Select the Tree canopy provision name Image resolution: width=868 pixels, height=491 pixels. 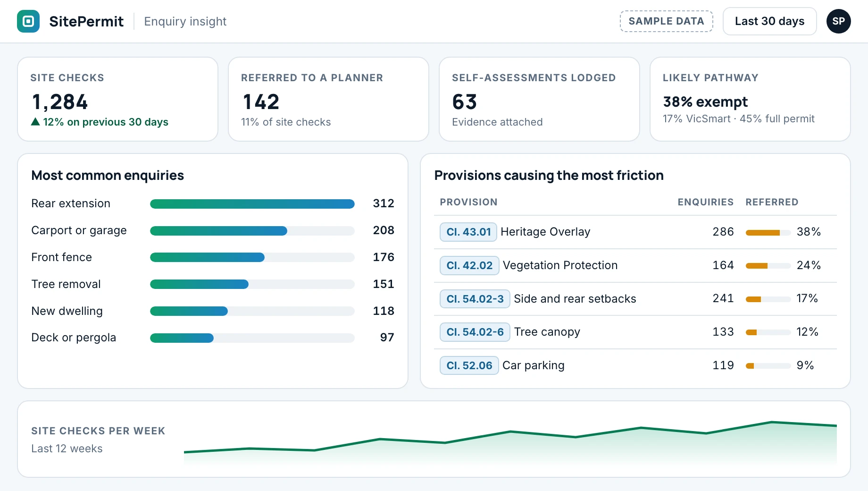547,332
